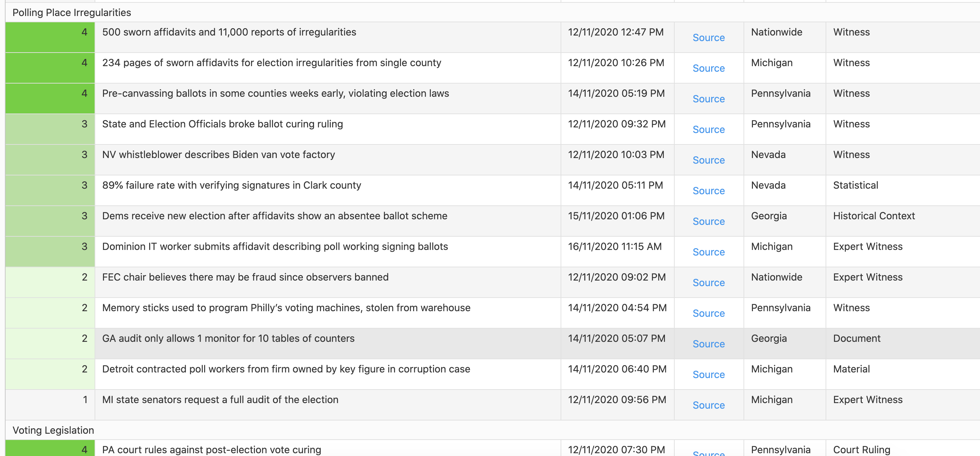Select pale rating 2 cell for FEC chair row
The image size is (980, 456).
pyautogui.click(x=50, y=282)
